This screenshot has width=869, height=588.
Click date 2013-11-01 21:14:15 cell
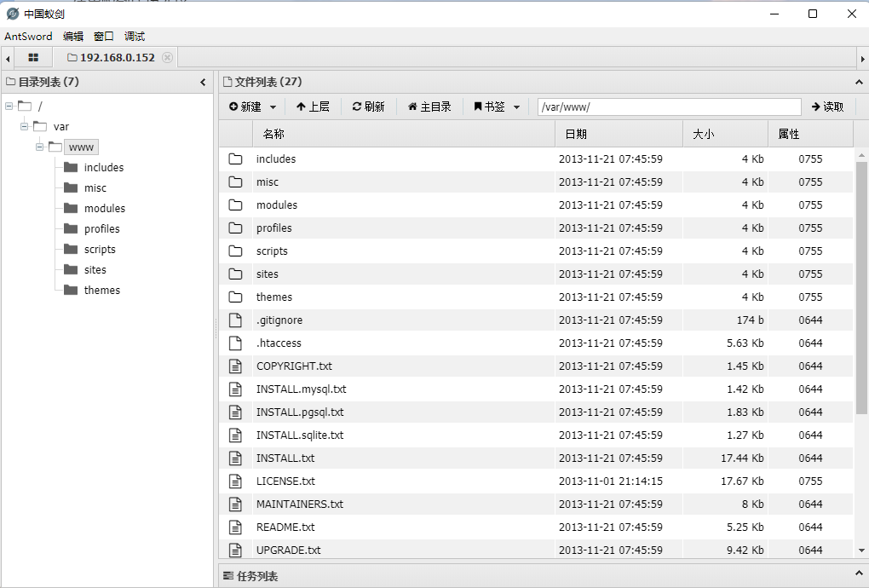coord(610,481)
